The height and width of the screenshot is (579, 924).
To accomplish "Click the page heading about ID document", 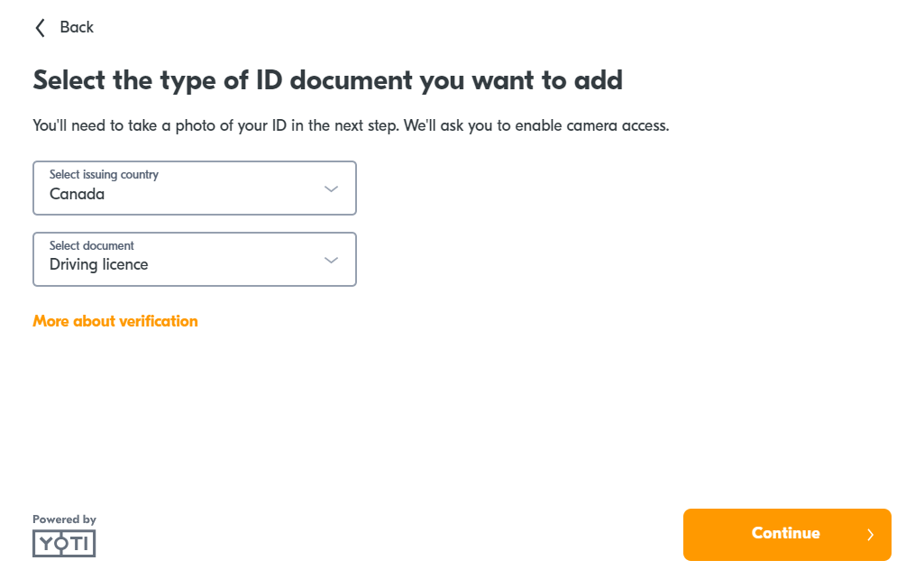I will click(x=327, y=81).
